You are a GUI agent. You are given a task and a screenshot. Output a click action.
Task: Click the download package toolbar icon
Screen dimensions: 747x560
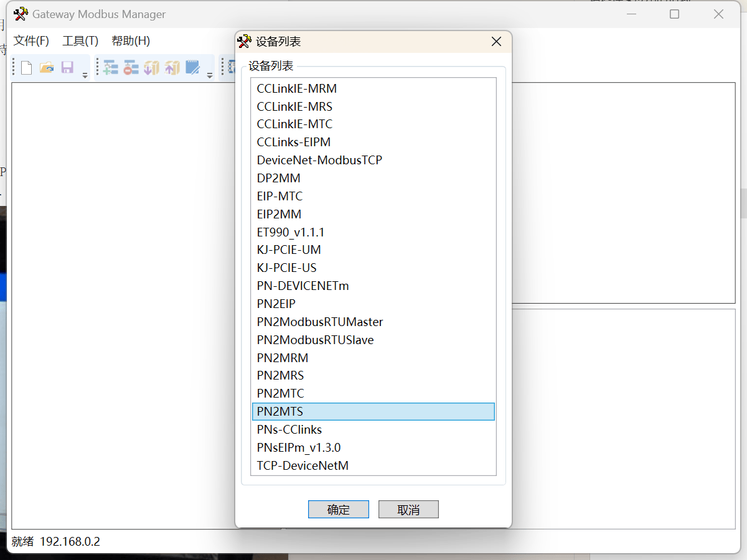pyautogui.click(x=152, y=67)
